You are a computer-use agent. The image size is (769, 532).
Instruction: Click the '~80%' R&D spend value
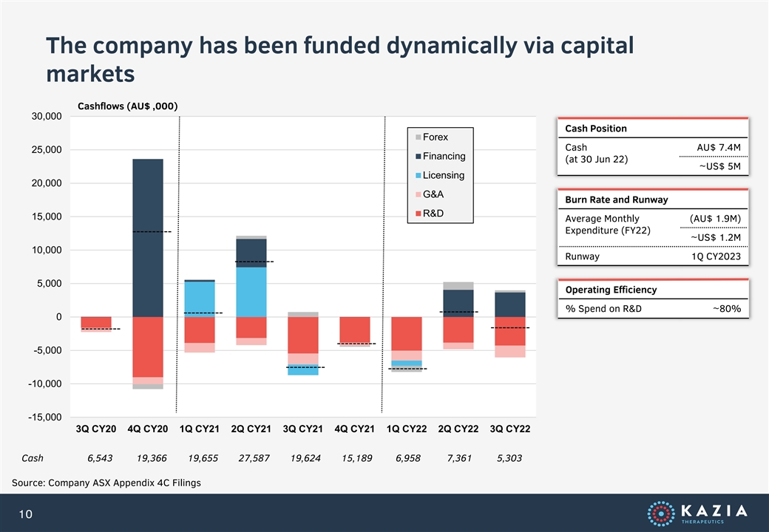point(727,309)
